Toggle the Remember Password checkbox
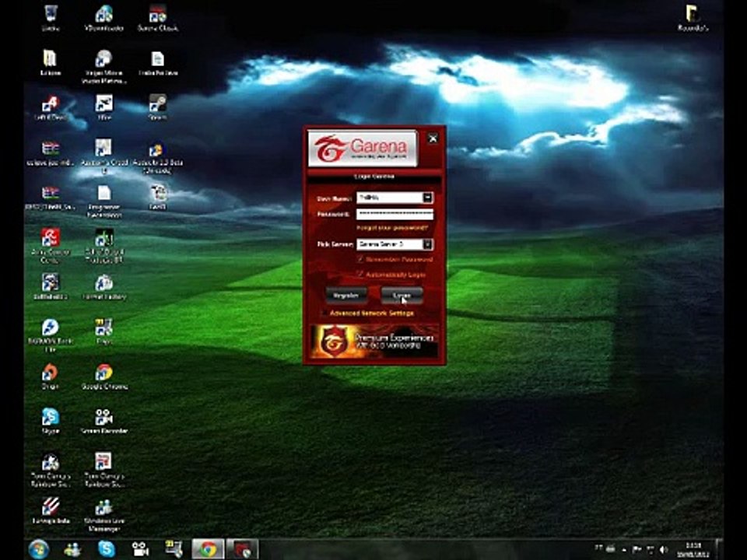Image resolution: width=747 pixels, height=560 pixels. pos(360,259)
